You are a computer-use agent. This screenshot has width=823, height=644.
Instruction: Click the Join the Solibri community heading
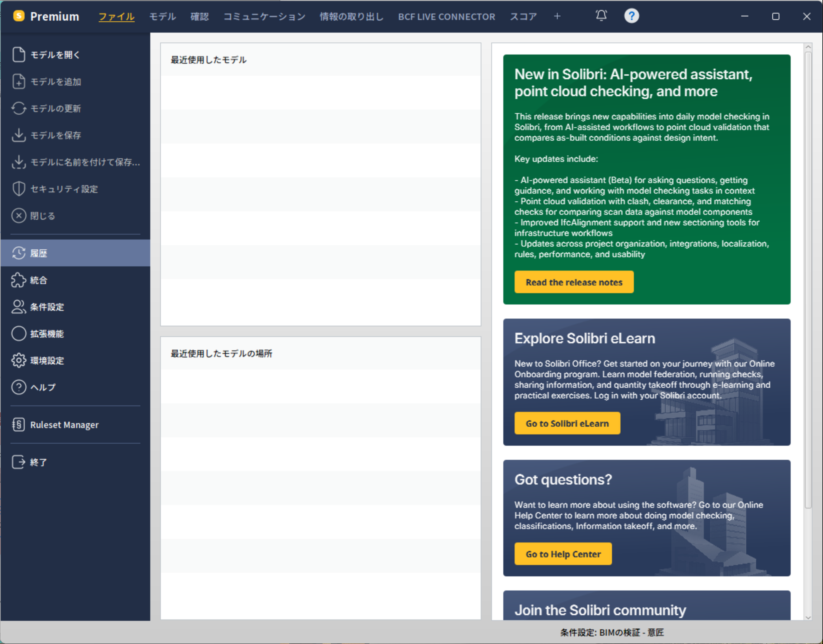(x=600, y=610)
